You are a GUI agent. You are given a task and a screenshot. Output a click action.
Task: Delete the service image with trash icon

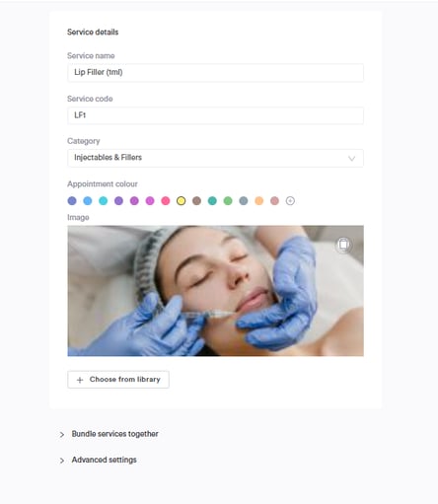pos(343,245)
